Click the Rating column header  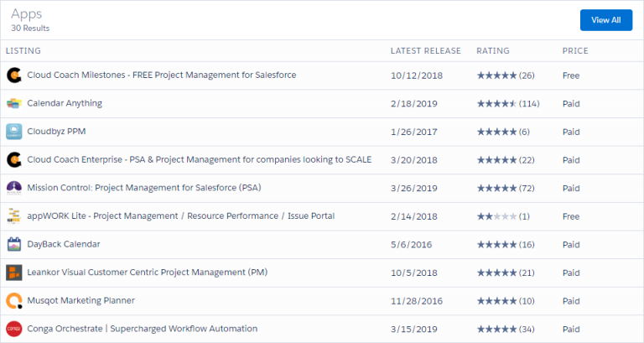pos(493,51)
